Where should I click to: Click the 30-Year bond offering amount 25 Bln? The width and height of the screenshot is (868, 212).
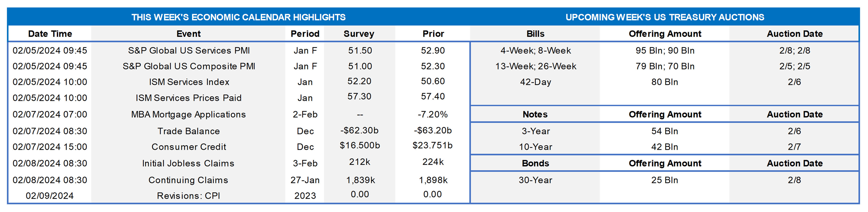[x=665, y=180]
